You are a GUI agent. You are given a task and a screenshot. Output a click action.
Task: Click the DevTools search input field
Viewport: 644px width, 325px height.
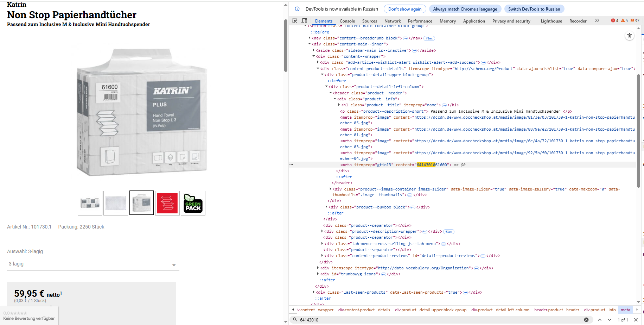tap(440, 320)
